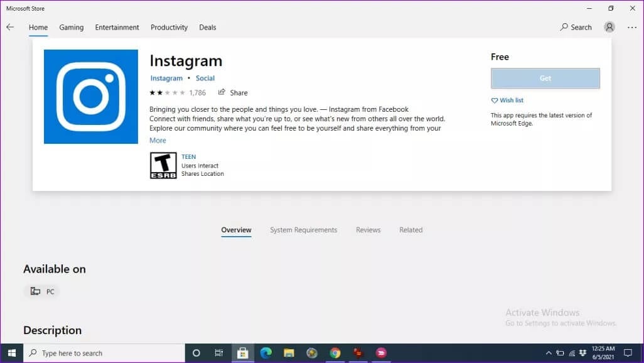The width and height of the screenshot is (644, 363).
Task: Click the round gray taskbar icon beside File Explorer
Action: pyautogui.click(x=312, y=353)
